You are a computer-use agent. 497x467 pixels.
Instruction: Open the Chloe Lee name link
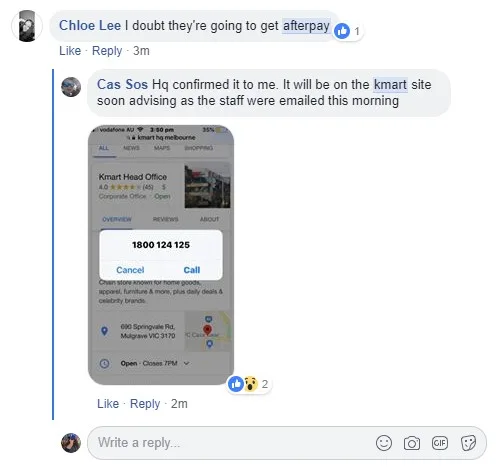(x=90, y=26)
